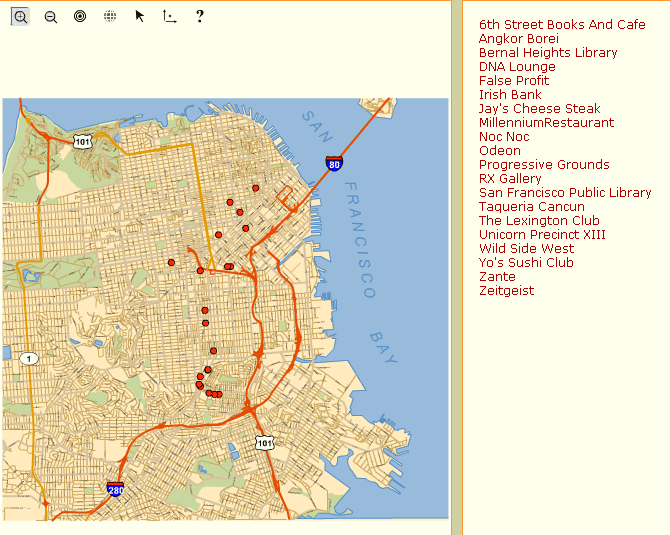
Task: Open the MillenniumRestaurant link
Action: point(546,123)
